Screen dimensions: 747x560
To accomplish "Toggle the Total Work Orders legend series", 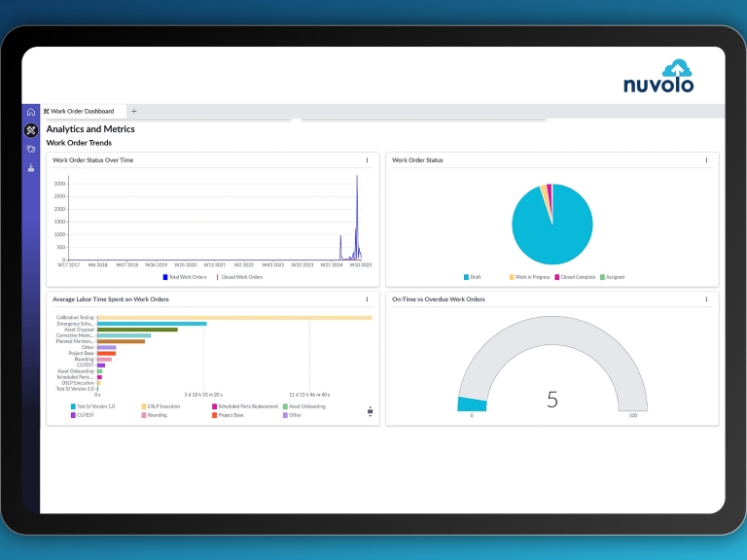I will pyautogui.click(x=185, y=277).
